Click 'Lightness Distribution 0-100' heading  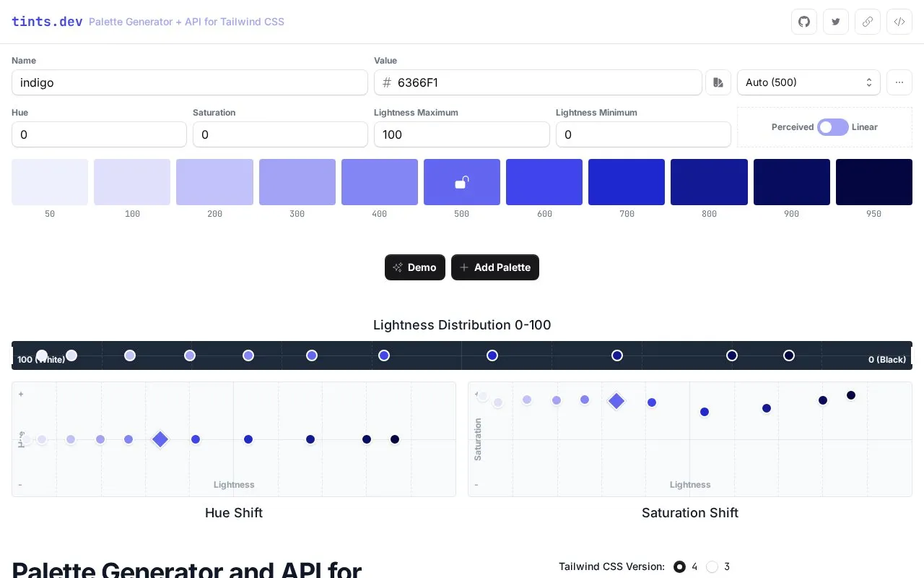[x=462, y=325]
